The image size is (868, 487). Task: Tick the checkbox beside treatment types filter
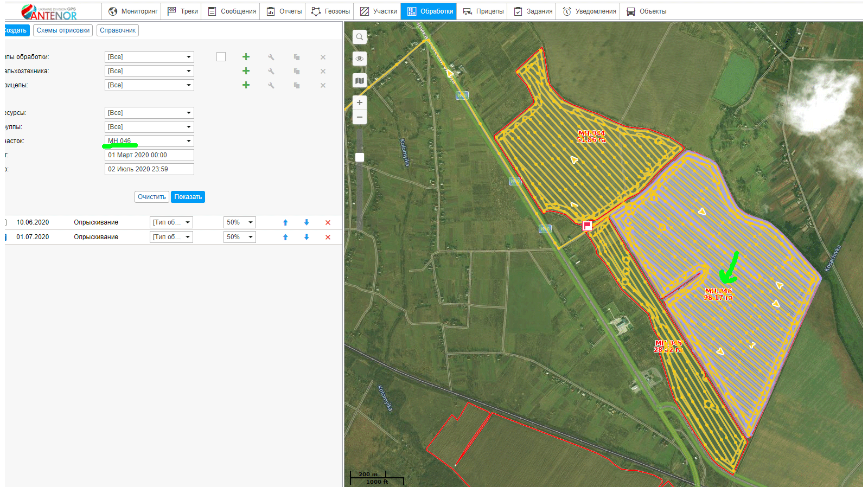(x=221, y=57)
